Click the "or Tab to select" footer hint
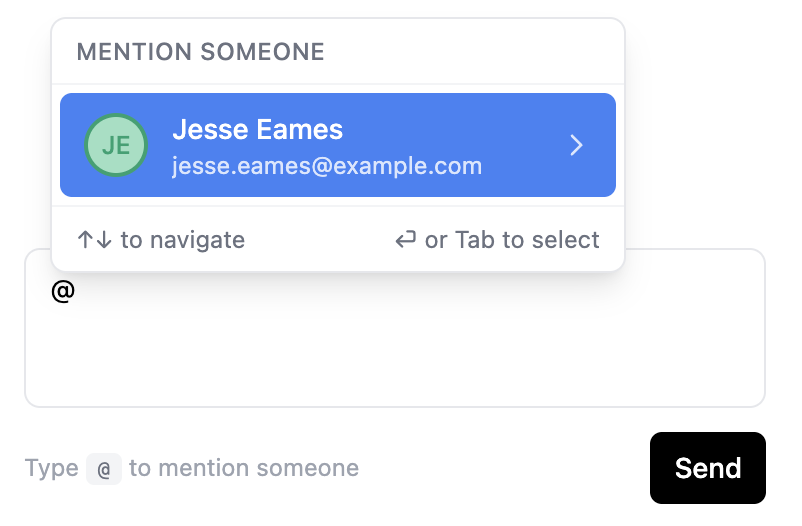Screen dimensions: 802x526 [512, 240]
